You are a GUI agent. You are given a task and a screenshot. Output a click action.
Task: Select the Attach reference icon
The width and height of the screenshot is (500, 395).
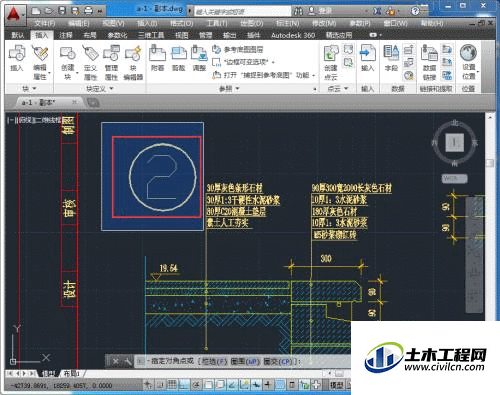[x=157, y=59]
